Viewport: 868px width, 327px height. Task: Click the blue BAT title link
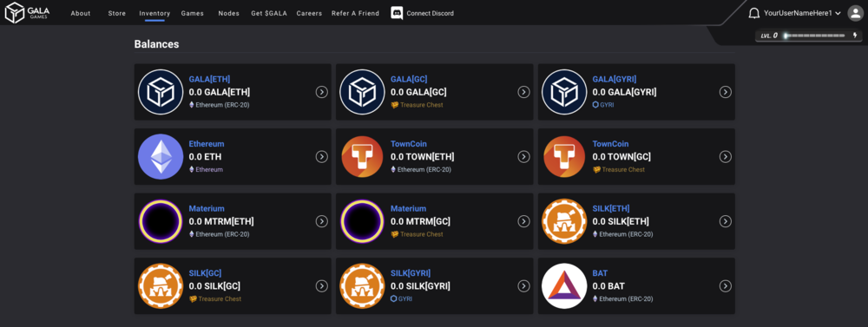tap(600, 273)
